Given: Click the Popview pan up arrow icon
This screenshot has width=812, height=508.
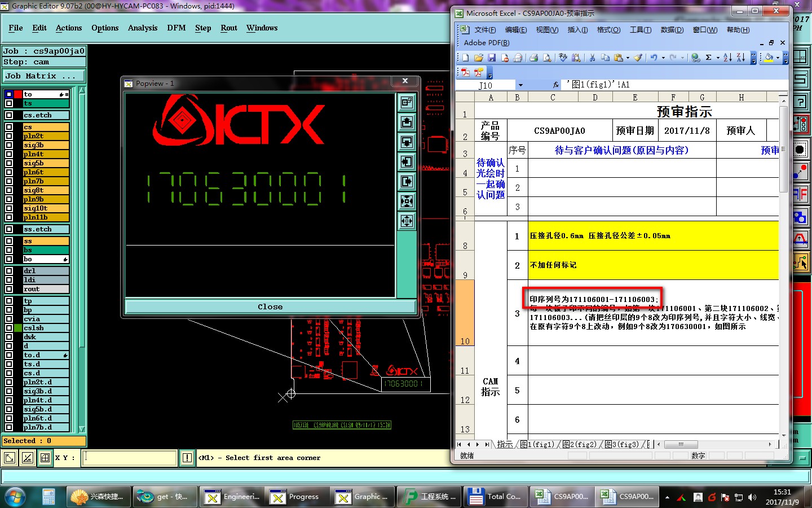Looking at the screenshot, I should pos(407,122).
